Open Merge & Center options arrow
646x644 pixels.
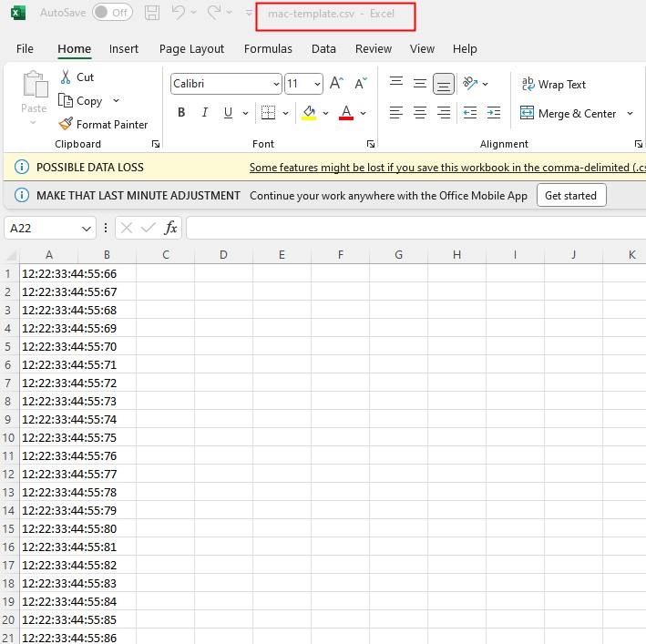pyautogui.click(x=630, y=113)
